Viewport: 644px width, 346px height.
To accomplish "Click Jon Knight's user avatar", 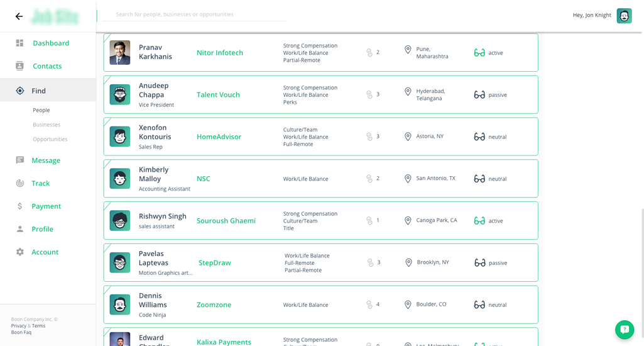I will (624, 16).
